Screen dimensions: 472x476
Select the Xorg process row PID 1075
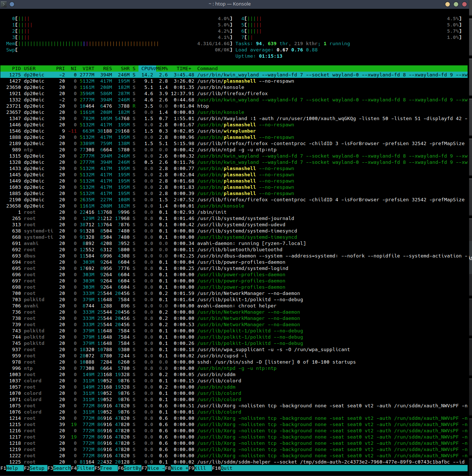[x=234, y=406]
